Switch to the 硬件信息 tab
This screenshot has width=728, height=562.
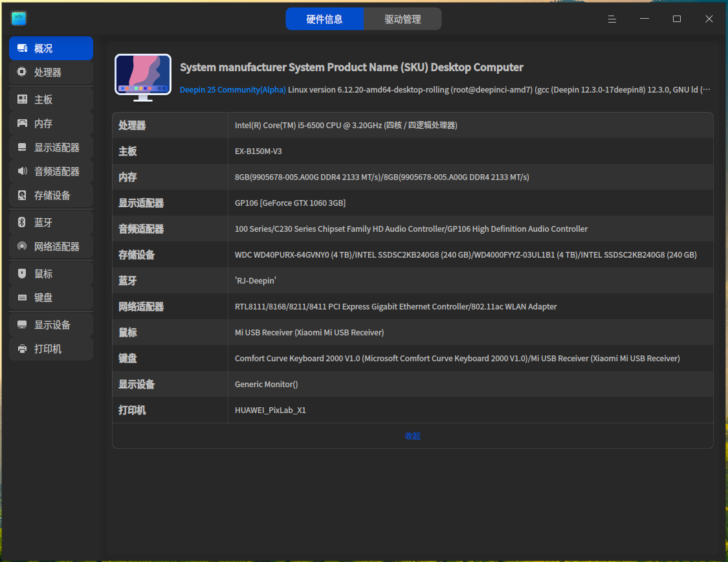[325, 19]
